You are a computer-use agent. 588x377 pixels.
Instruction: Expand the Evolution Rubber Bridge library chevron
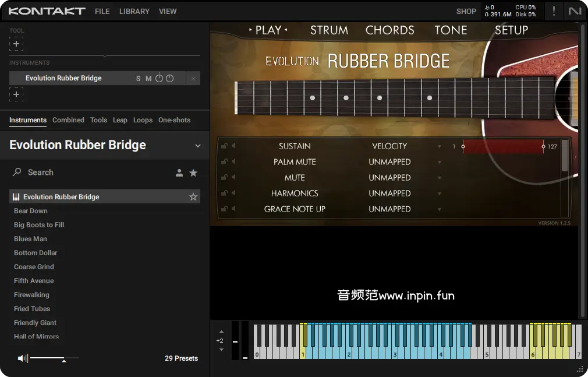tap(197, 146)
